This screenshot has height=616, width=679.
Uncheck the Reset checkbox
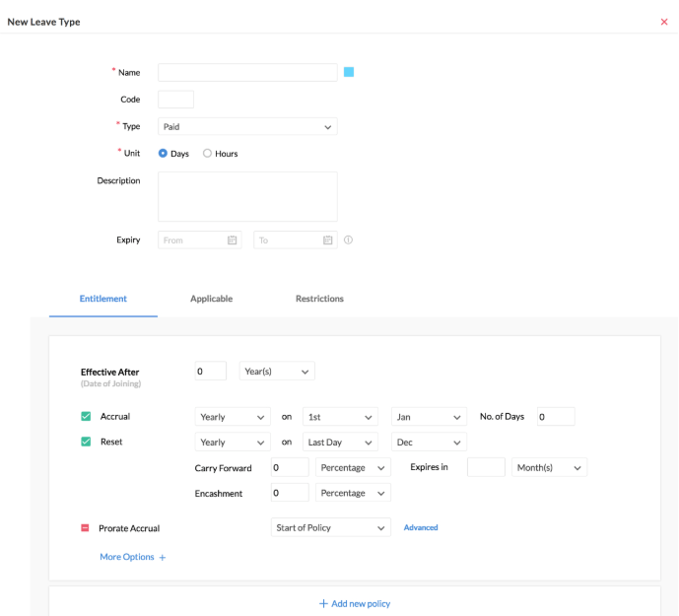coord(86,443)
